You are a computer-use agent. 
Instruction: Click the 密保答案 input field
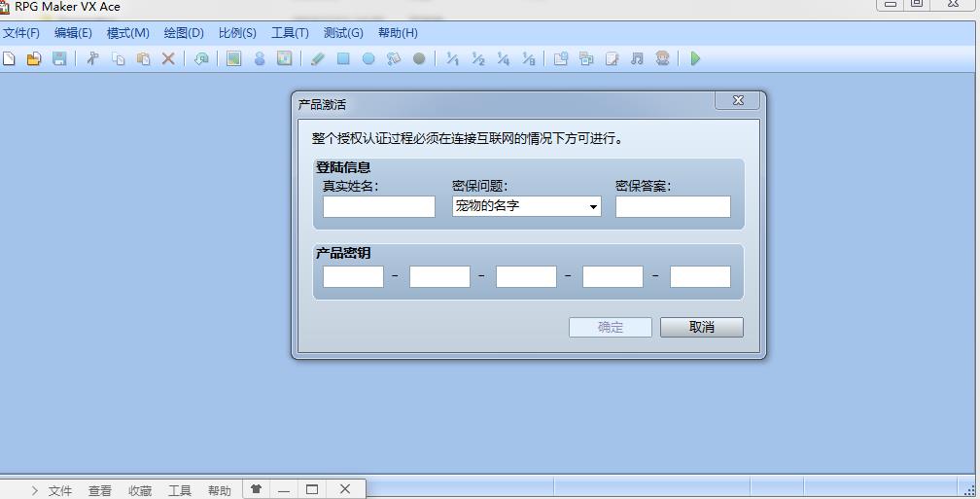(x=673, y=206)
